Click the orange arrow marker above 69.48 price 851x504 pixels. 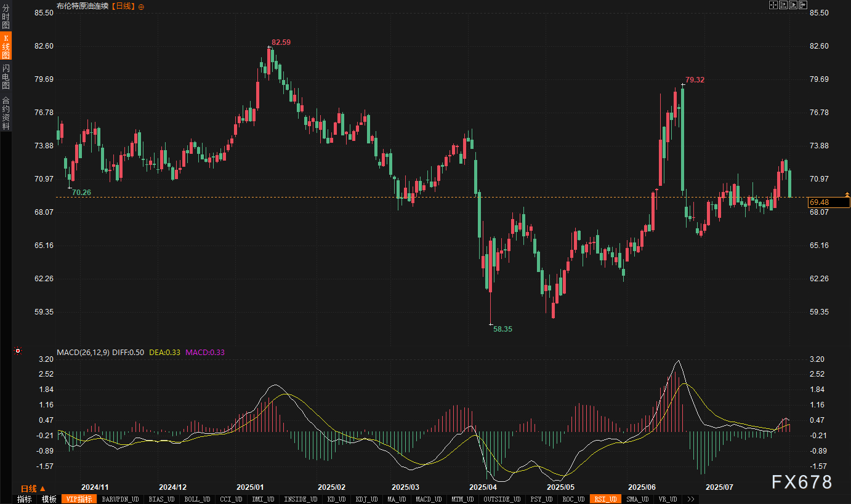point(847,194)
